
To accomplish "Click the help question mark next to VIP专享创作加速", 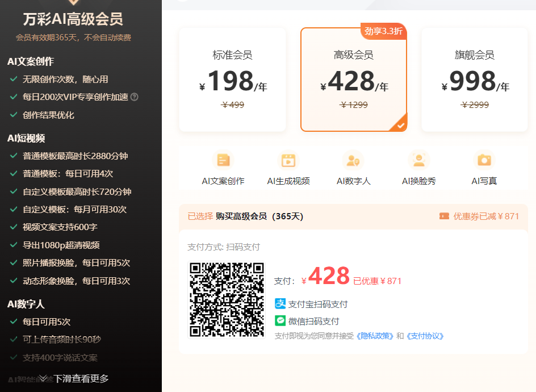I will point(135,97).
